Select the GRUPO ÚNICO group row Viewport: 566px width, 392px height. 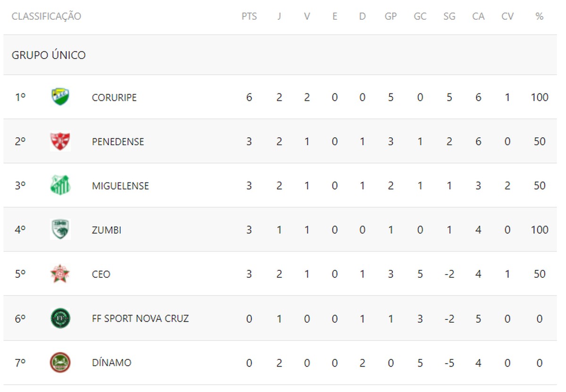pyautogui.click(x=49, y=55)
